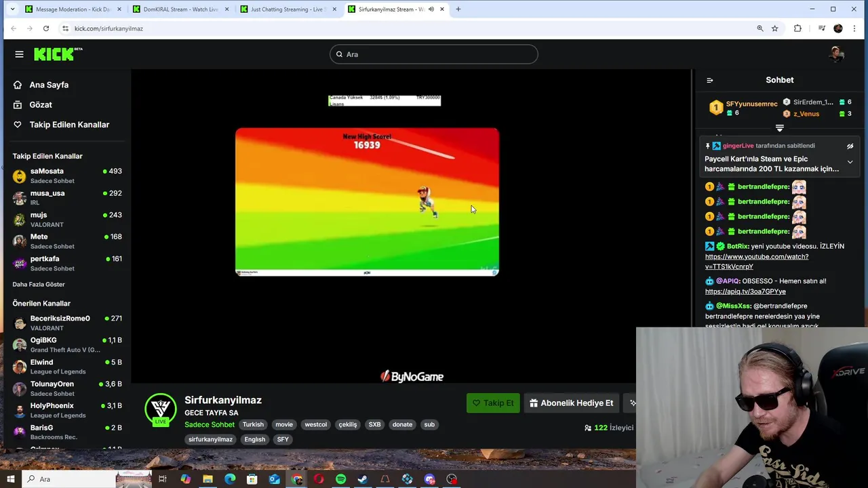
Task: Open Steam from the taskbar
Action: [363, 479]
